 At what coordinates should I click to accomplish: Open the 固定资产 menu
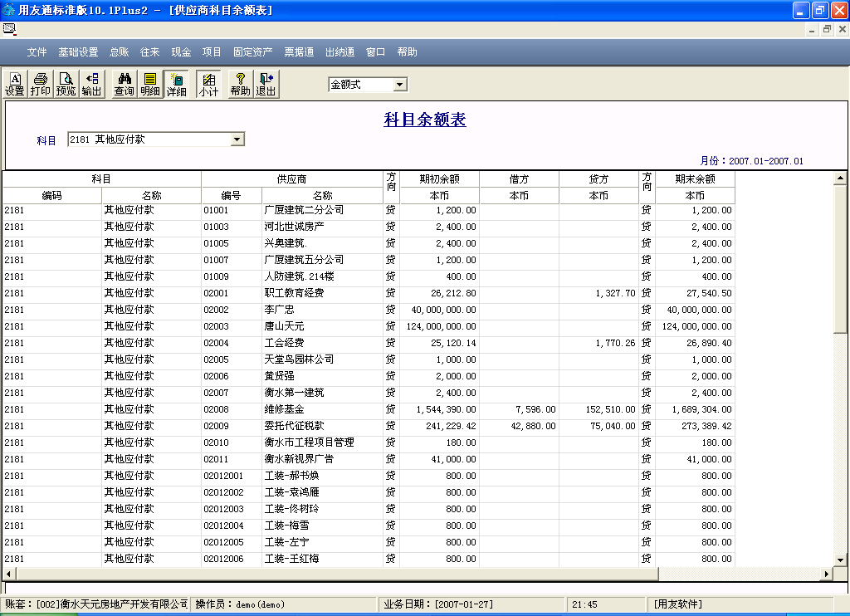pyautogui.click(x=252, y=52)
